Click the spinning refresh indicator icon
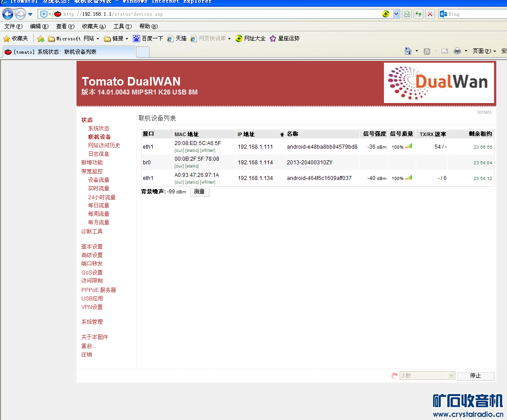Image resolution: width=507 pixels, height=420 pixels. click(394, 376)
